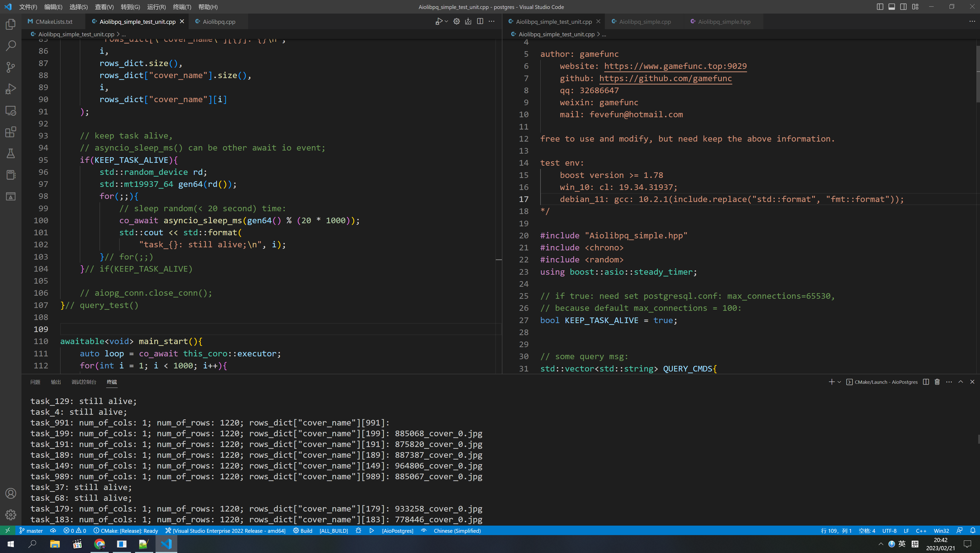Click the gamefunc.top website link
980x553 pixels.
pyautogui.click(x=675, y=66)
